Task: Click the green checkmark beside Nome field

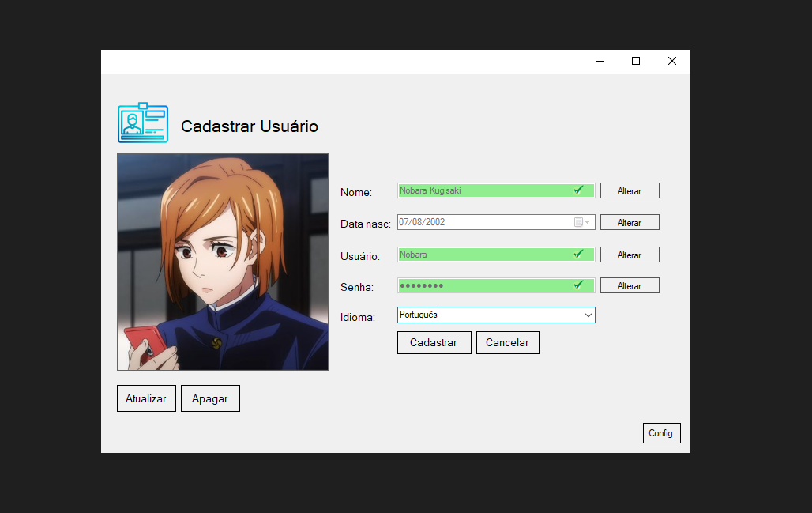Action: click(579, 190)
